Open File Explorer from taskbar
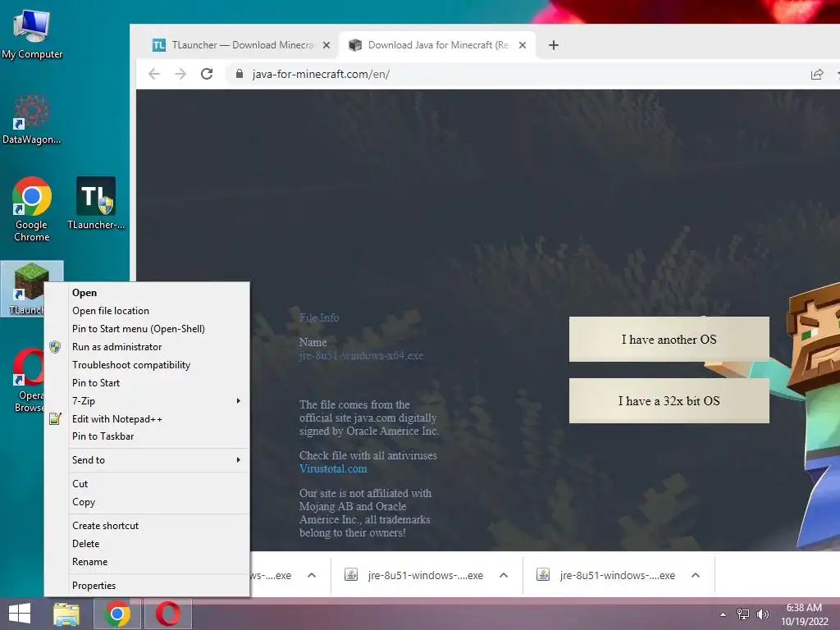Image resolution: width=840 pixels, height=630 pixels. tap(66, 614)
